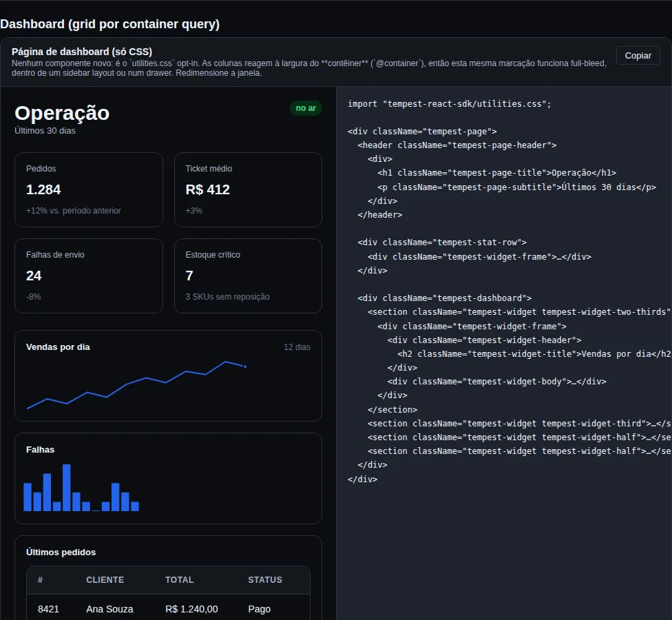Click the tempest-stat-row code line

click(442, 242)
